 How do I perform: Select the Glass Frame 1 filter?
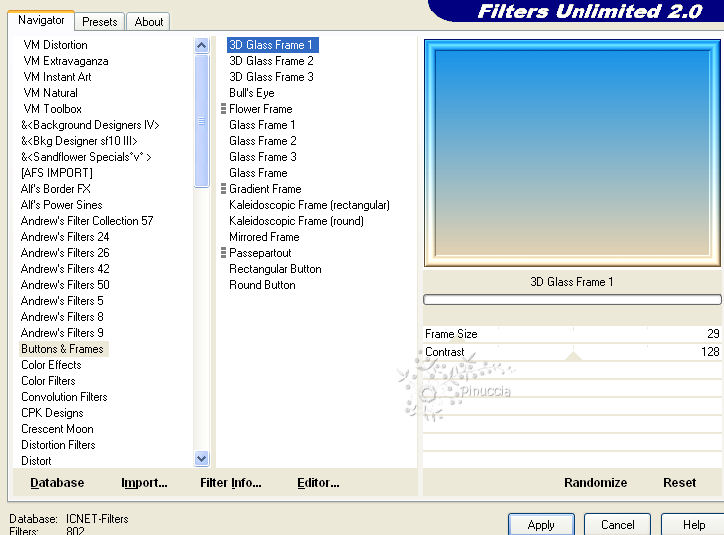tap(262, 125)
